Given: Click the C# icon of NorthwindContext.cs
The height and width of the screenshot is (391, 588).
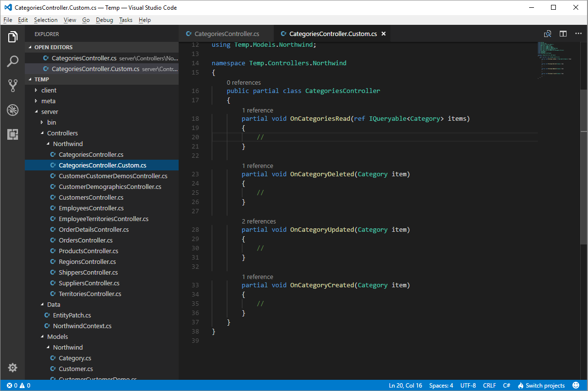Looking at the screenshot, I should [x=48, y=326].
